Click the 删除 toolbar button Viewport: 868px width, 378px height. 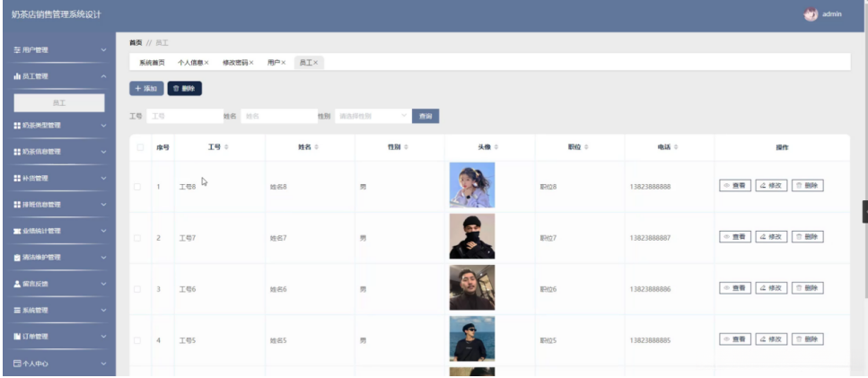185,89
